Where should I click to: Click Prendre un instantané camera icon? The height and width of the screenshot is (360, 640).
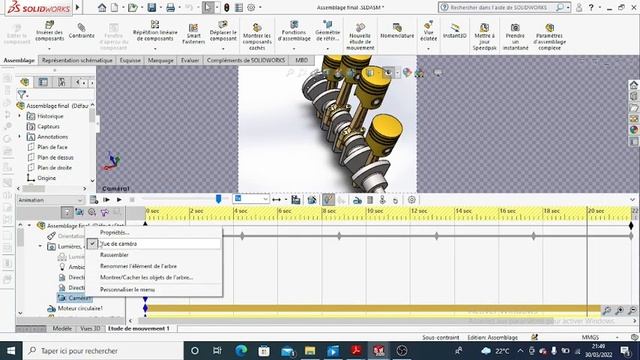[516, 37]
